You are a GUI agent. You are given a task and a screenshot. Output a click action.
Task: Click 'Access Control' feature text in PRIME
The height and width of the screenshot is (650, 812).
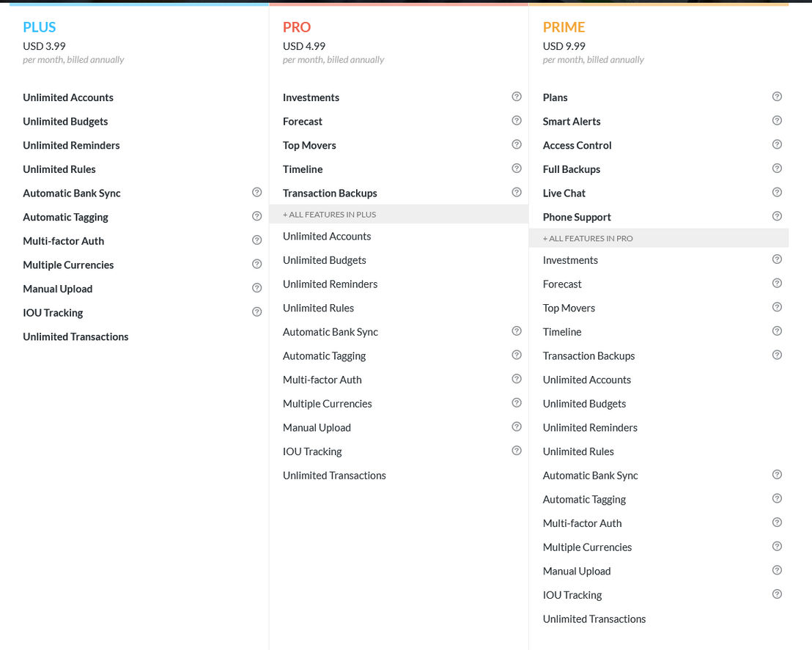coord(577,146)
